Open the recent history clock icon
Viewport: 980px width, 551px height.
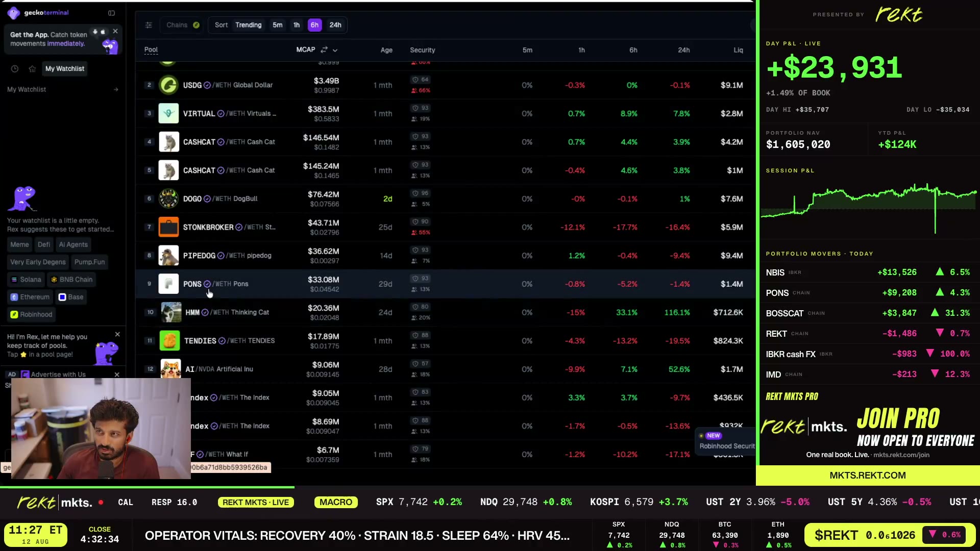point(15,69)
